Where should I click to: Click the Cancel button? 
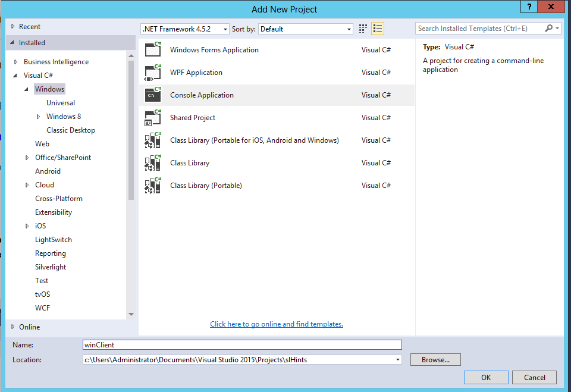[x=534, y=378]
